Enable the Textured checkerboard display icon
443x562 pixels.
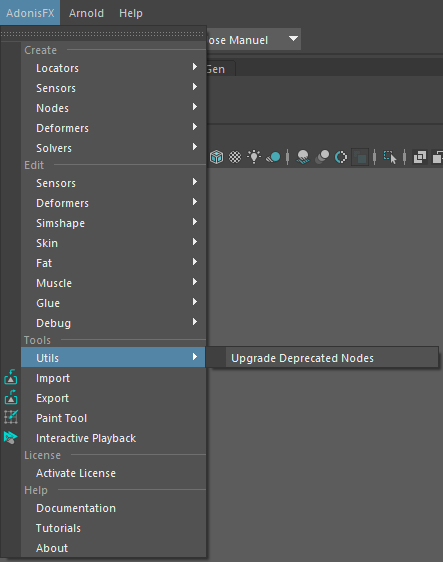pyautogui.click(x=235, y=157)
